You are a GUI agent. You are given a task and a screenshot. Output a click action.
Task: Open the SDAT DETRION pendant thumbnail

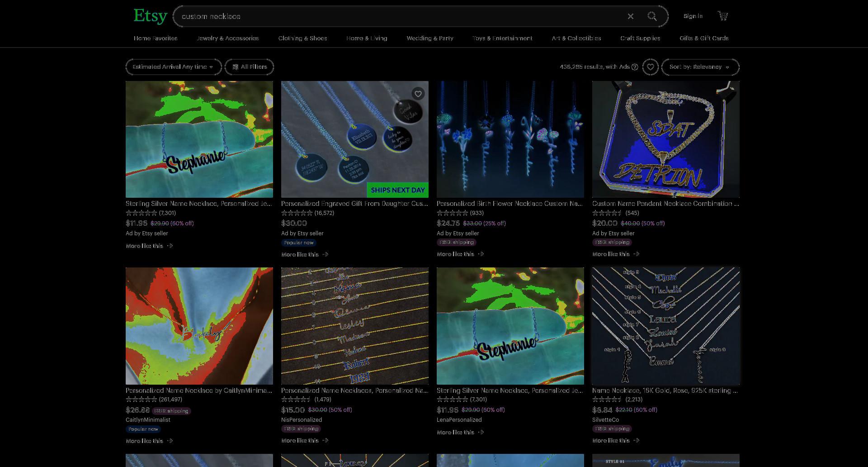click(x=666, y=139)
